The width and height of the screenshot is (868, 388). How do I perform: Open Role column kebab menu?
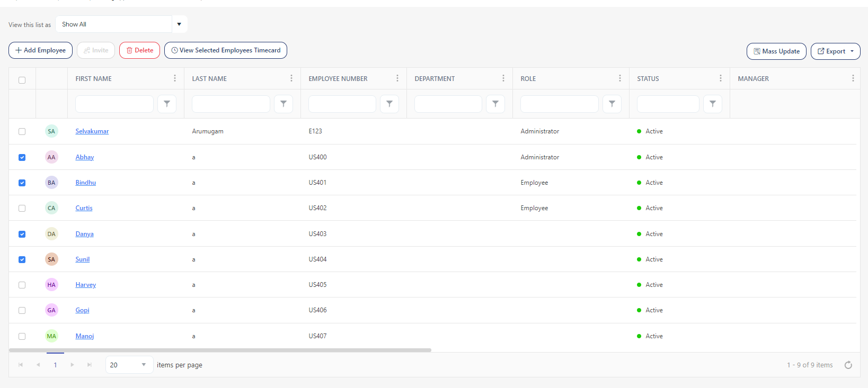pyautogui.click(x=620, y=78)
